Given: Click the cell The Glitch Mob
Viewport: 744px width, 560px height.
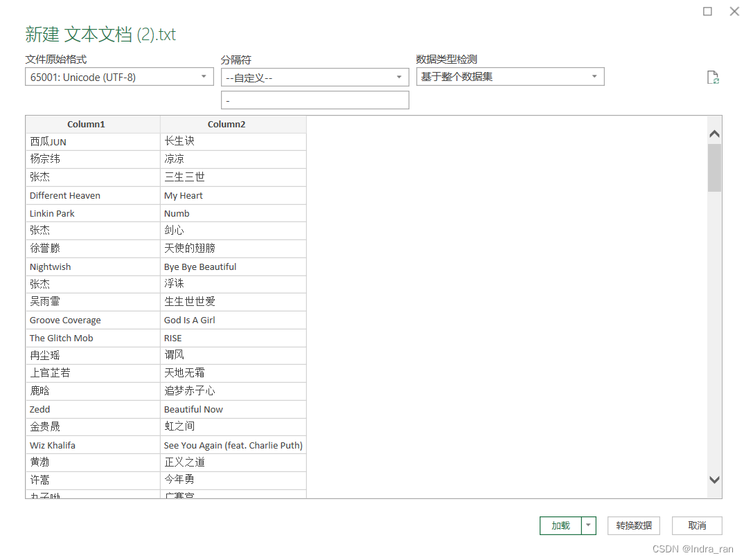Looking at the screenshot, I should (93, 338).
